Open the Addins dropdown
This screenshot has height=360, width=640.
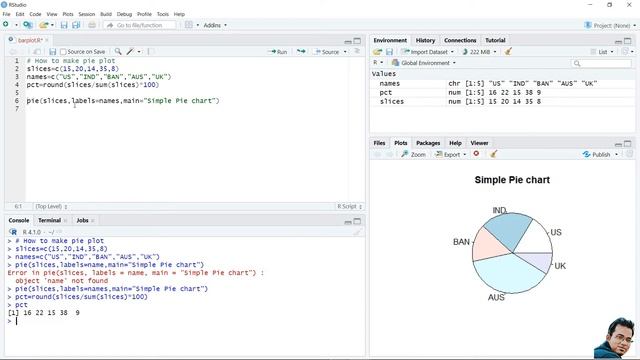(x=215, y=25)
